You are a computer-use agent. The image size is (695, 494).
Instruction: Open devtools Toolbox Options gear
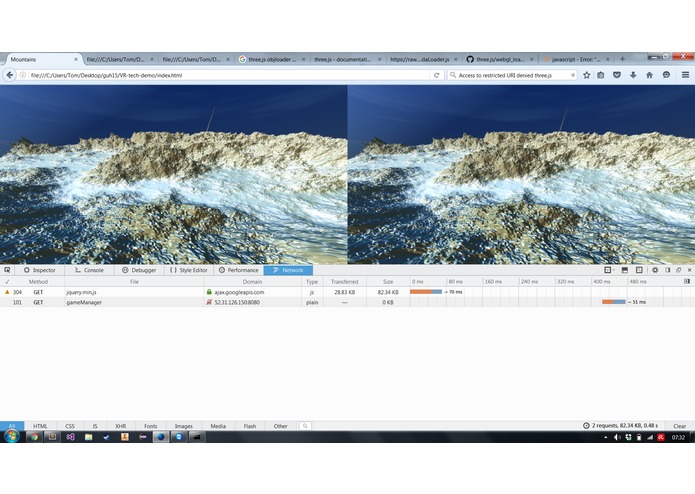point(655,270)
